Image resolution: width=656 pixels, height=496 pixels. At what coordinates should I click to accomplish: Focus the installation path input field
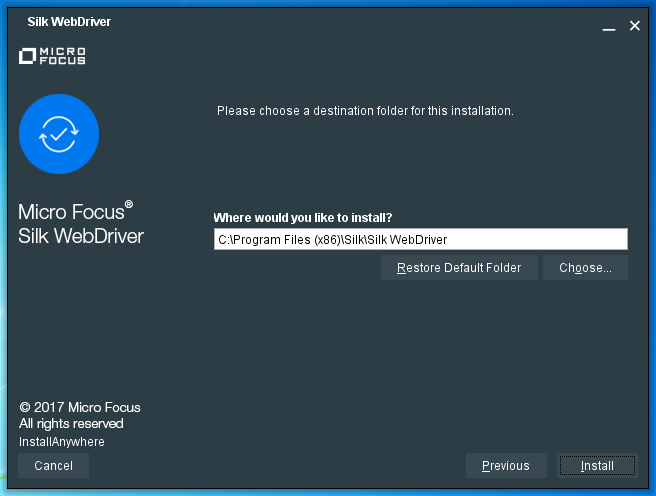point(420,239)
